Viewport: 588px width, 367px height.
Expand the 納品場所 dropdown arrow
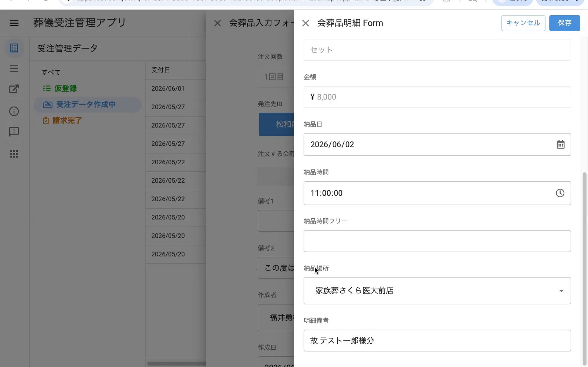(x=561, y=291)
